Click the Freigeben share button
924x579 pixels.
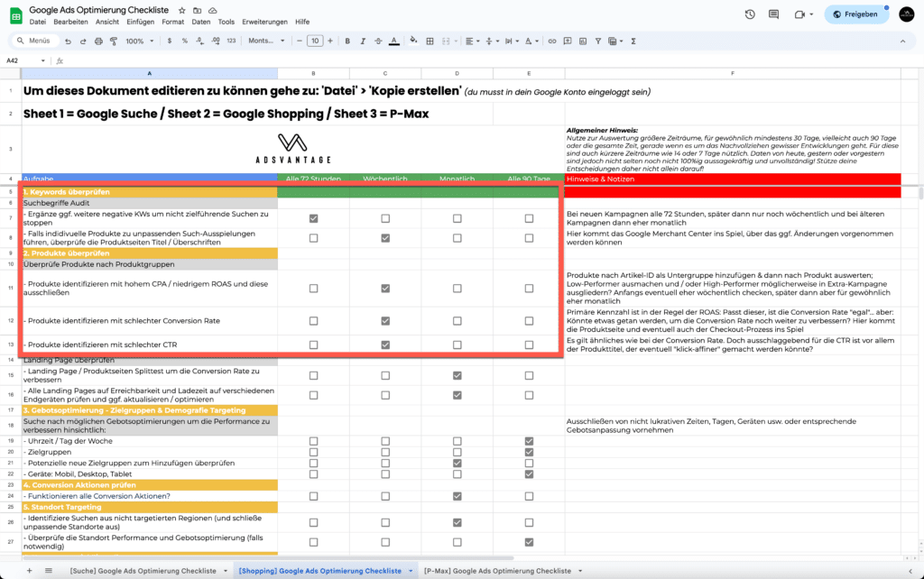tap(856, 14)
